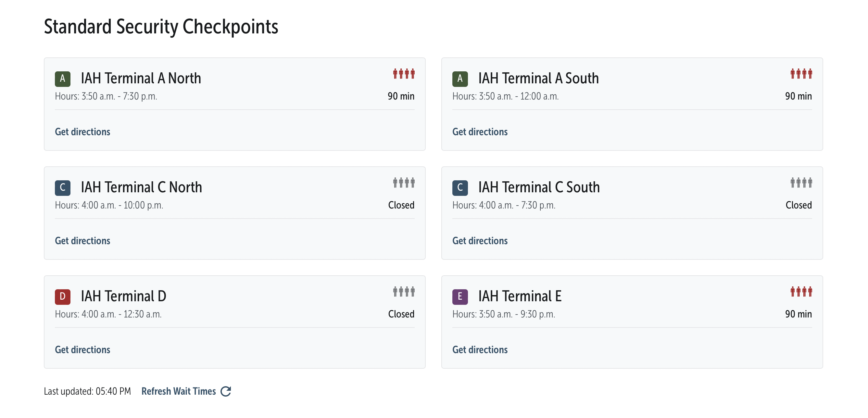
Task: Get directions to IAH Terminal A South
Action: 480,132
